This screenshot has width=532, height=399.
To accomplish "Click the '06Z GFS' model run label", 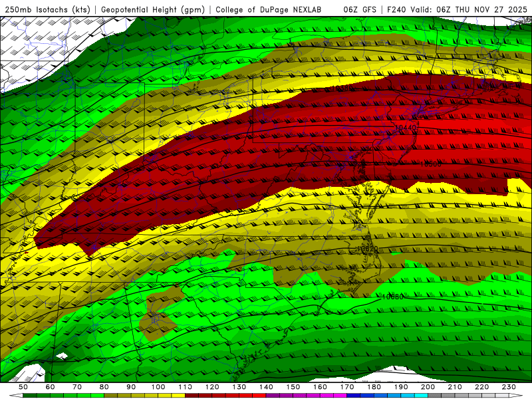I will [x=360, y=10].
